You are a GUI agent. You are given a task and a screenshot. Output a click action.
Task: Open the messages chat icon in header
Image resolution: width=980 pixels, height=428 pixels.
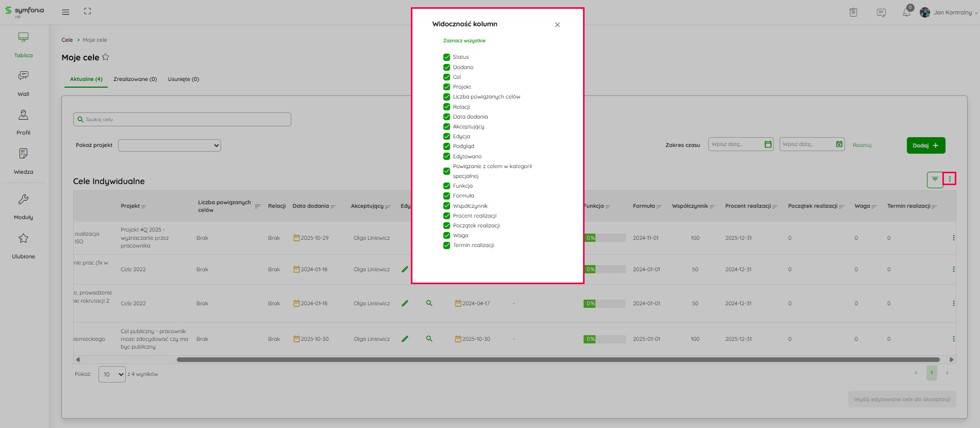tap(881, 12)
